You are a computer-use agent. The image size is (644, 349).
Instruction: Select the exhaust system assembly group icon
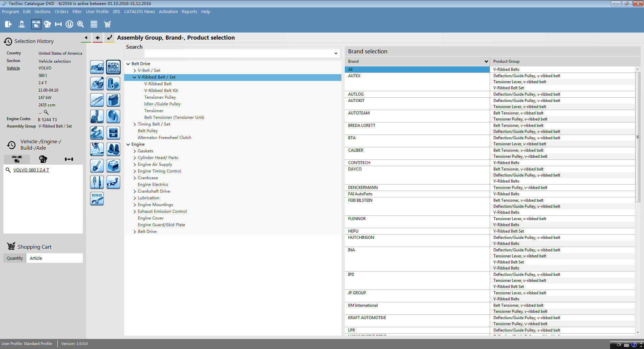(x=97, y=133)
